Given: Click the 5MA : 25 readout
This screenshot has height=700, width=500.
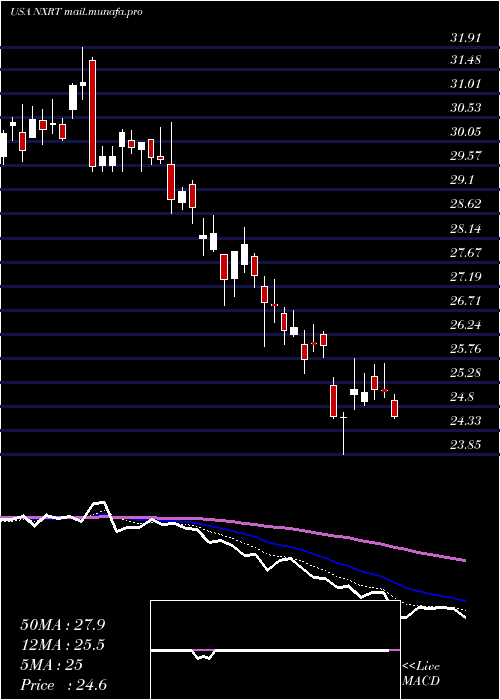Looking at the screenshot, I should (51, 665).
